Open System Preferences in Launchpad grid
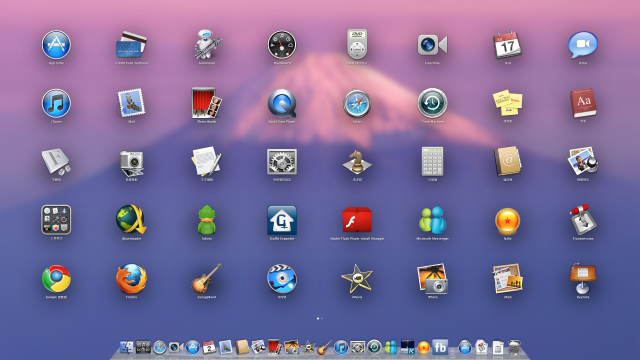Image resolution: width=640 pixels, height=360 pixels. point(282,162)
